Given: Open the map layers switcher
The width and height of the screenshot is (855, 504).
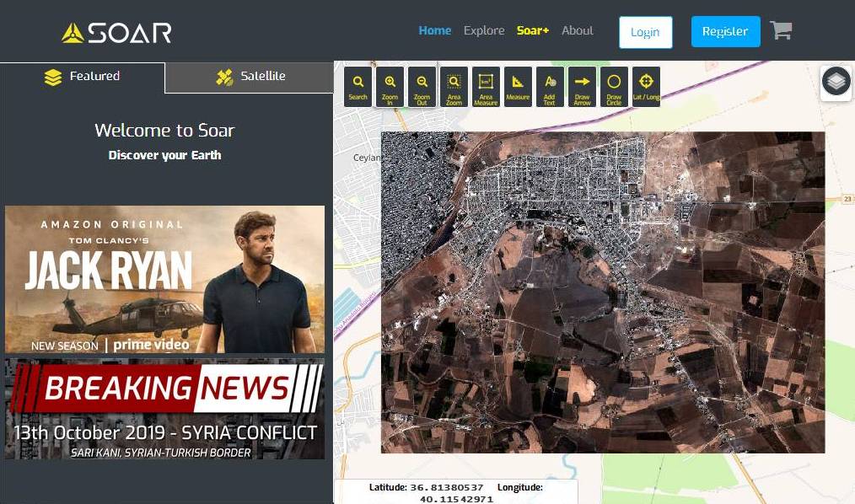Looking at the screenshot, I should (x=836, y=83).
